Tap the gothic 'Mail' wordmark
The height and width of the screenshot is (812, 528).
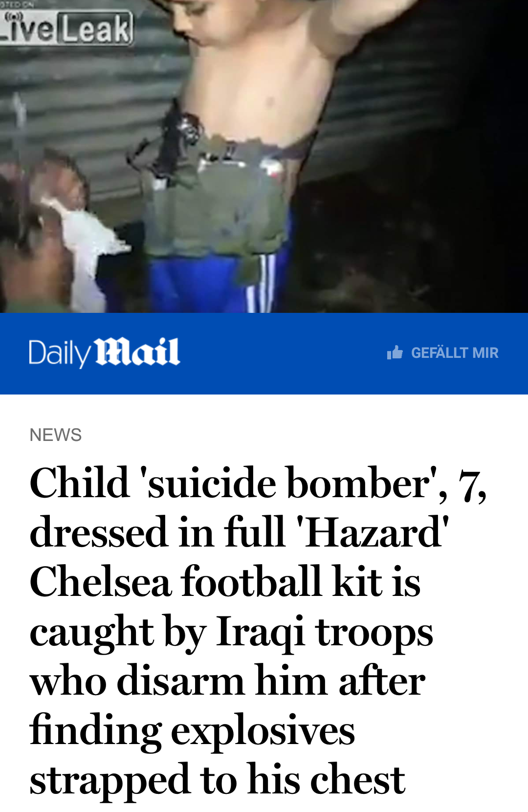pos(137,351)
